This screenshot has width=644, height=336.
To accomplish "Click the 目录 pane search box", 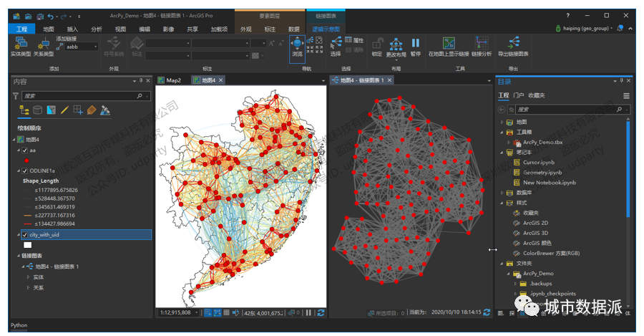I will pos(573,110).
